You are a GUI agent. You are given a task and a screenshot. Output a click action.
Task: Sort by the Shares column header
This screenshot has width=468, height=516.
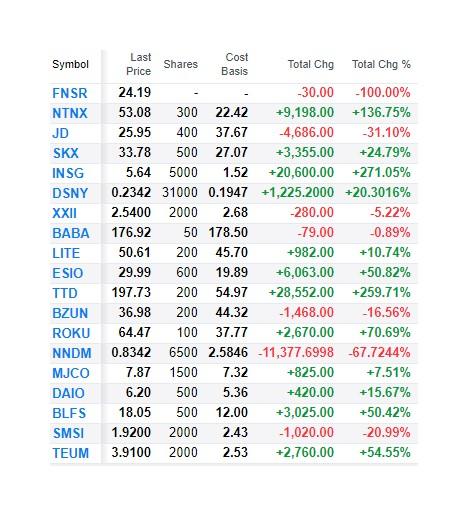coord(181,64)
